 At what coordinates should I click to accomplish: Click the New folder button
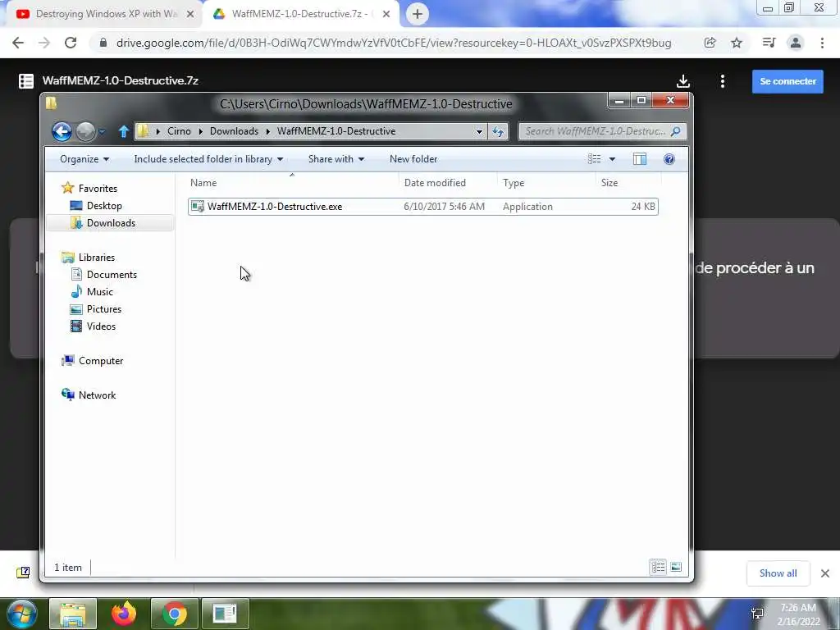[413, 159]
